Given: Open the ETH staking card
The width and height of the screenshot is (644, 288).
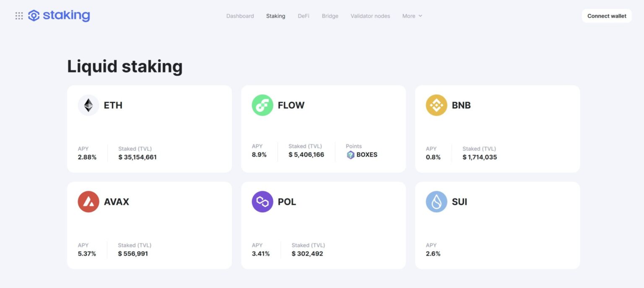Looking at the screenshot, I should point(149,129).
